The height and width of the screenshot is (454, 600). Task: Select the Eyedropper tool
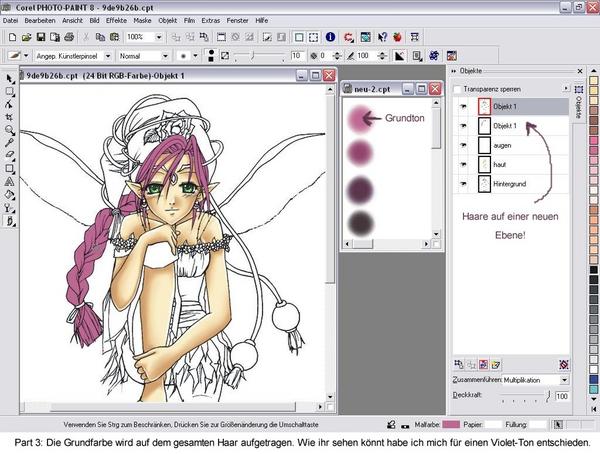coord(10,143)
